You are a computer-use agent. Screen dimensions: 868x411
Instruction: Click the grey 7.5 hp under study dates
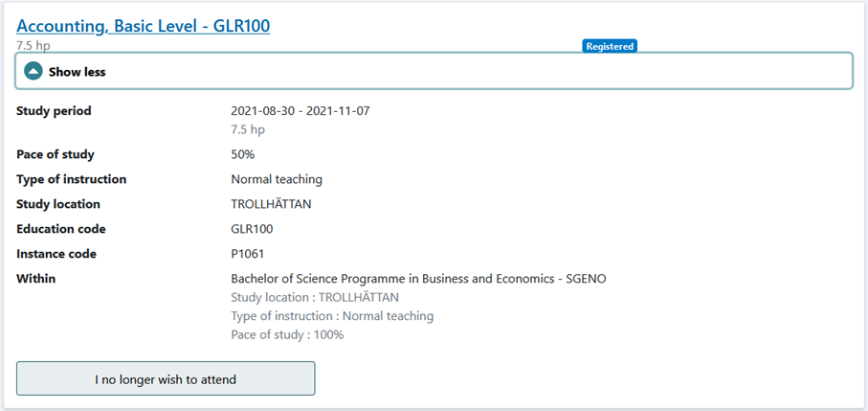coord(248,130)
